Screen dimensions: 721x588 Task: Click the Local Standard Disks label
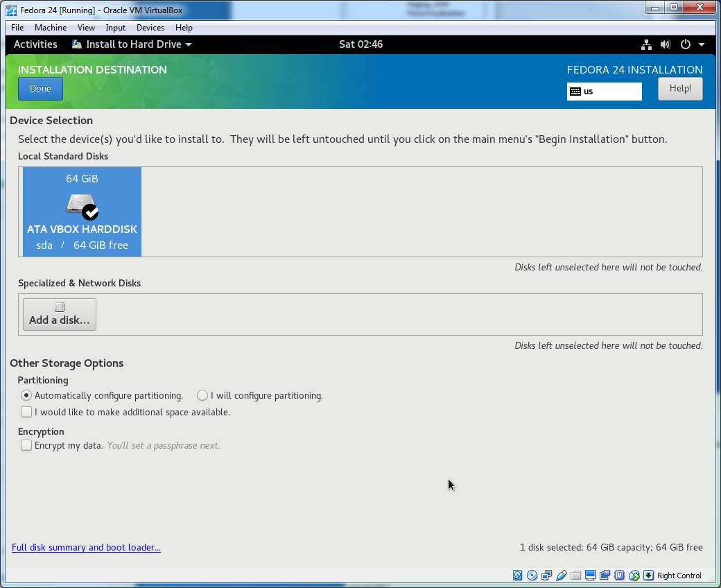(63, 156)
